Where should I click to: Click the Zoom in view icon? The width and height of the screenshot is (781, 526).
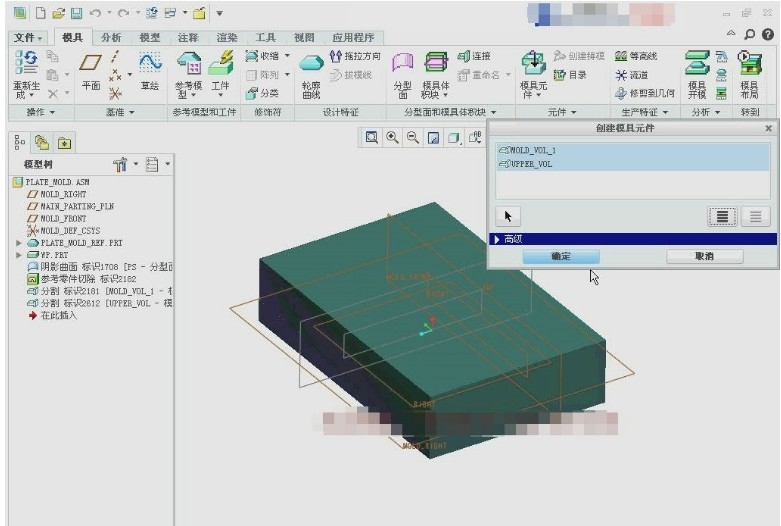coord(392,137)
